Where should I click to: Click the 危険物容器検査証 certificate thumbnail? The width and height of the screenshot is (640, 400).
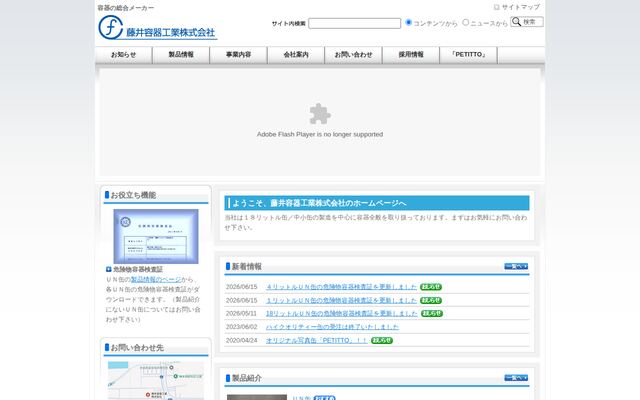(156, 236)
